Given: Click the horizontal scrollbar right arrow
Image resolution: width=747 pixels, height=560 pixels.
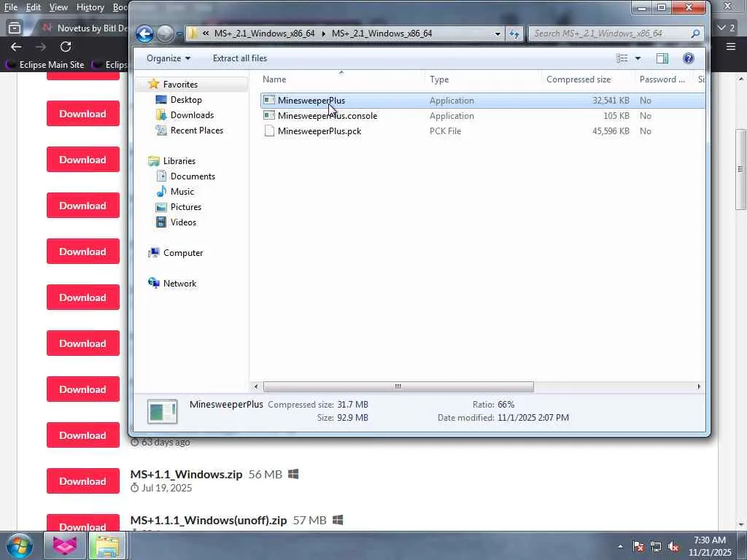Looking at the screenshot, I should [x=699, y=386].
